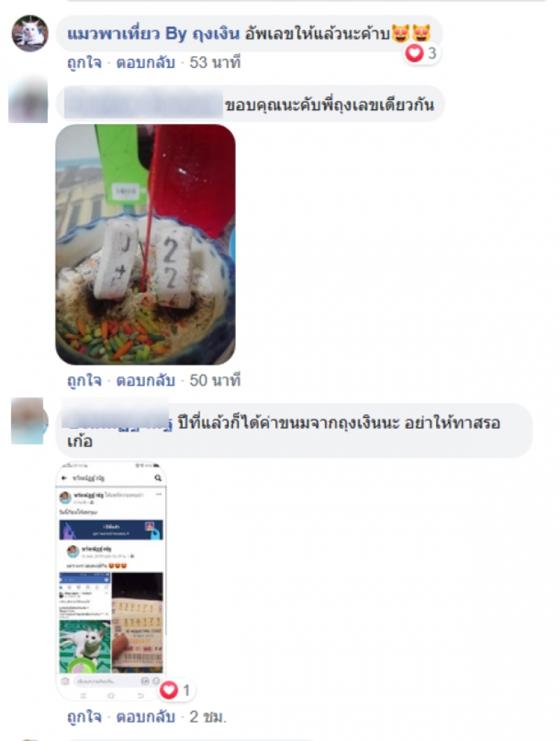Screen dimensions: 560x741
Task: Open the 2 ชม. timestamp link
Action: click(208, 717)
